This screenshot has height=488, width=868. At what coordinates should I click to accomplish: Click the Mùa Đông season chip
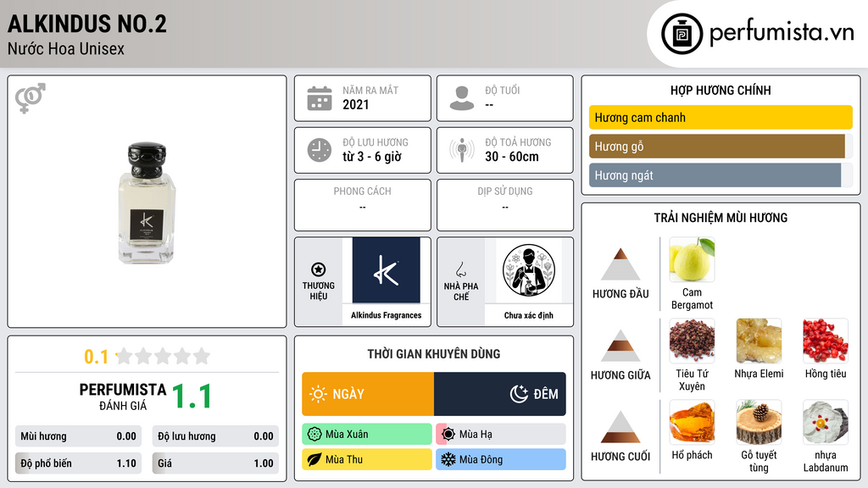[501, 459]
